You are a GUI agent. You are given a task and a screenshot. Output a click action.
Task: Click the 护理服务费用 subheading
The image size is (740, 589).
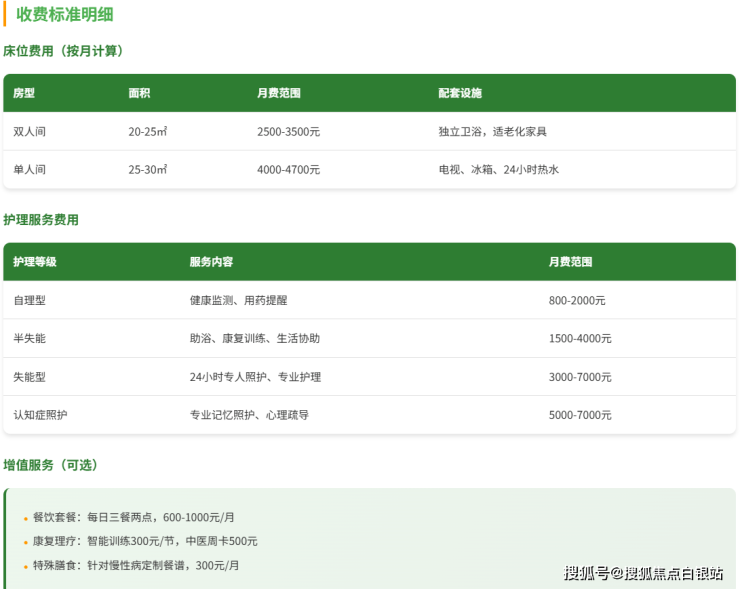click(x=41, y=220)
